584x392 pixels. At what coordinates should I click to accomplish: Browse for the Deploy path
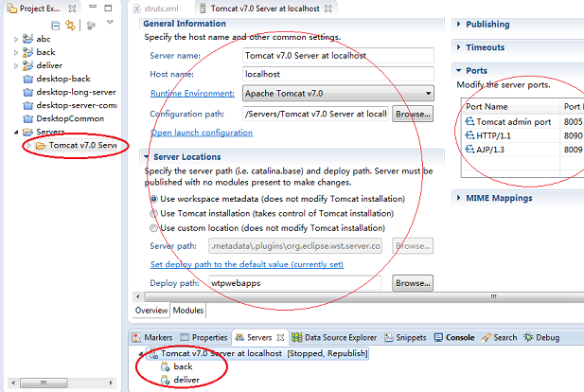pos(413,283)
